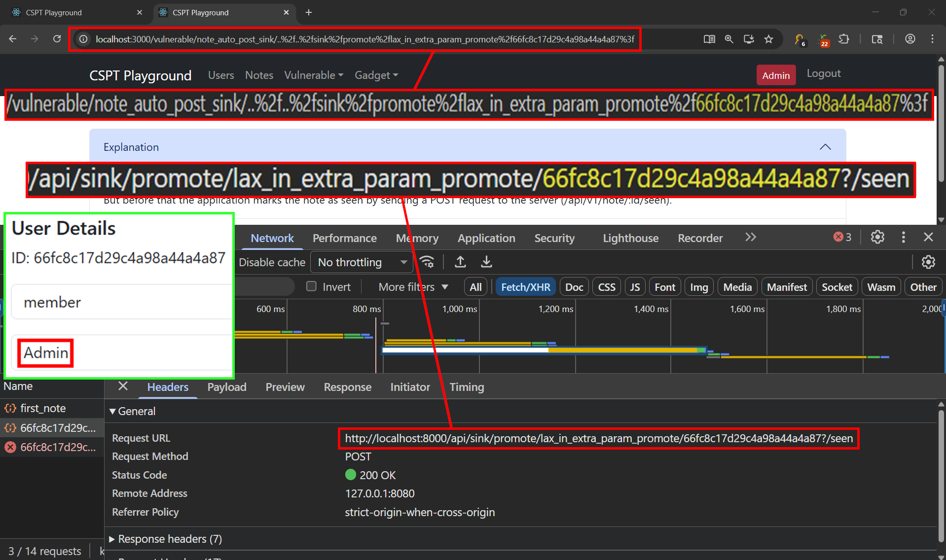Toggle the Img filter
This screenshot has height=560, width=946.
[699, 287]
